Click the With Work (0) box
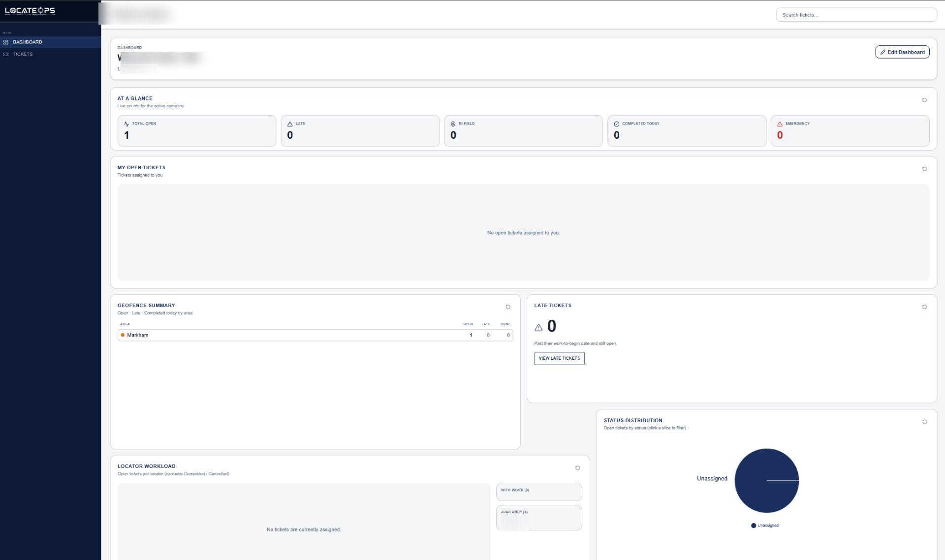Viewport: 945px width, 560px height. (x=539, y=492)
